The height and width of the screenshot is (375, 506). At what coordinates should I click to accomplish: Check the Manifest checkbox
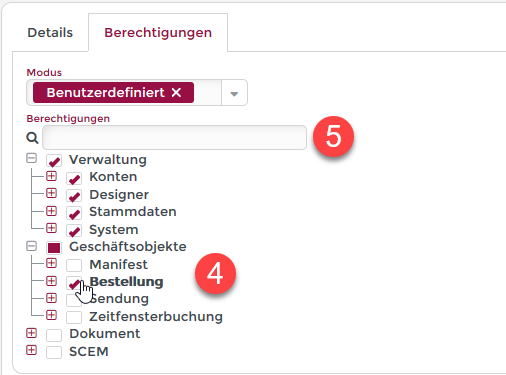click(74, 265)
